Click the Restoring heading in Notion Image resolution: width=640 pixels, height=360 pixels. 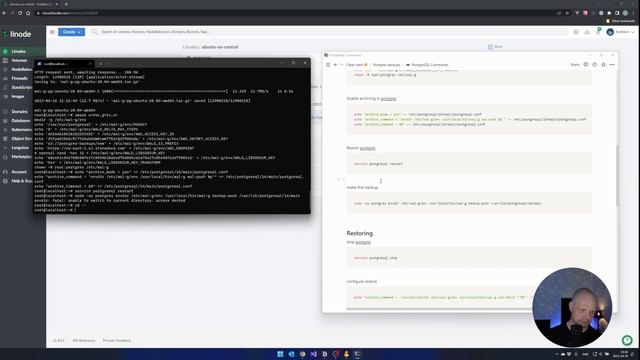tap(360, 233)
